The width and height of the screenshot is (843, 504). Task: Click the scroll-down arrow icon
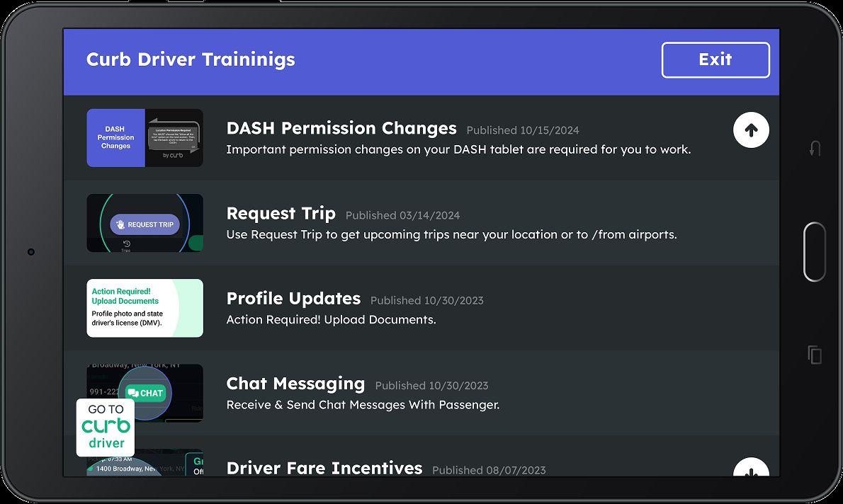tap(751, 469)
